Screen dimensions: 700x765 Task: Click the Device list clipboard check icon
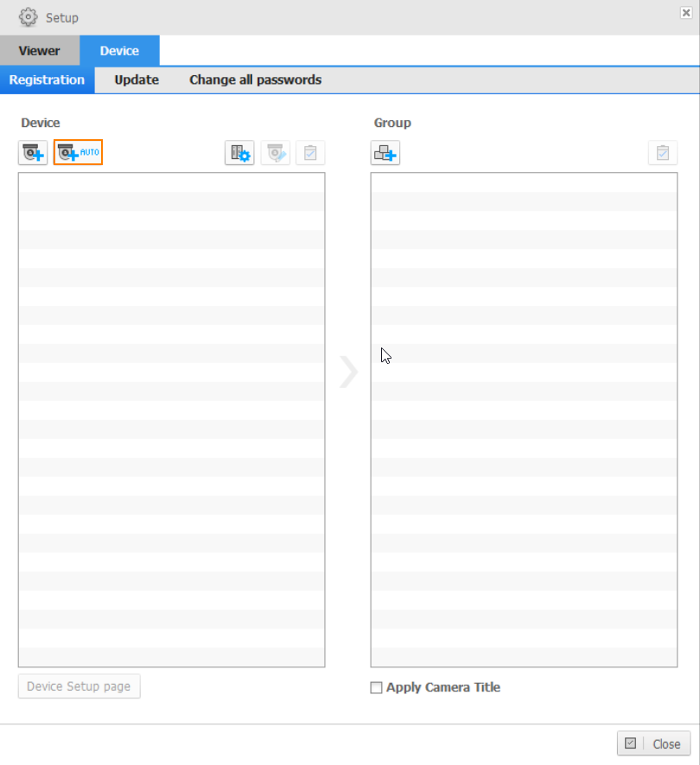point(310,153)
